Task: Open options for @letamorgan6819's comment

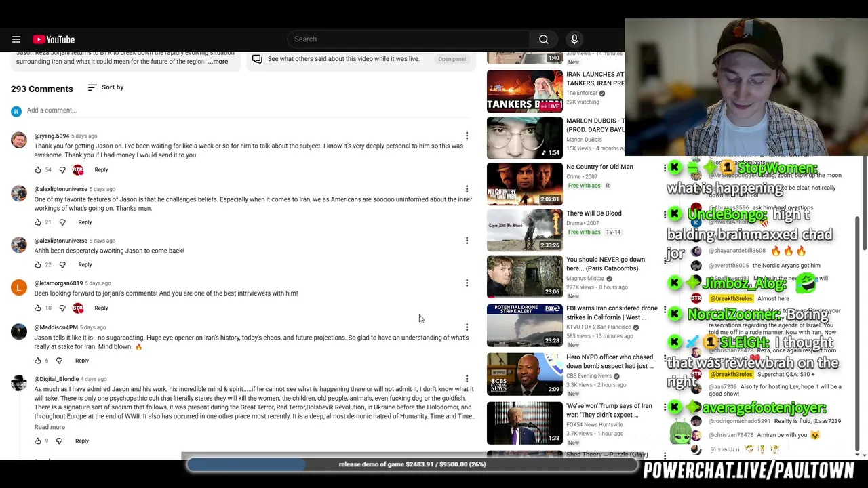Action: coord(467,283)
